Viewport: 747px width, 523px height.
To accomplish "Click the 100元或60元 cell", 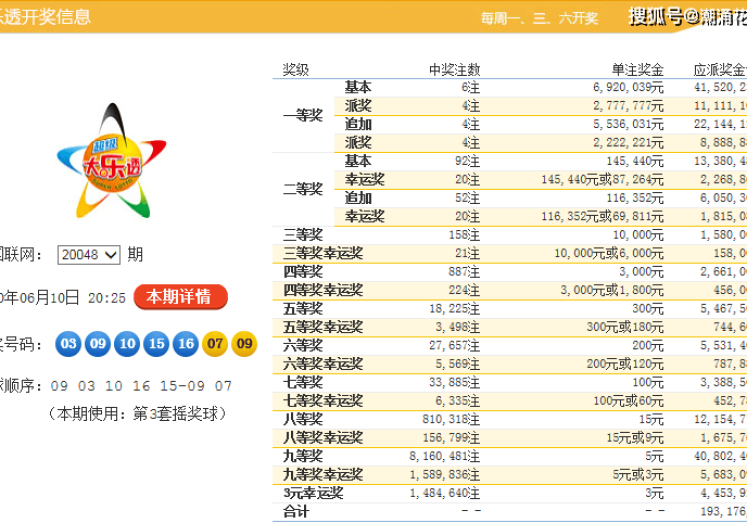I will pos(628,401).
